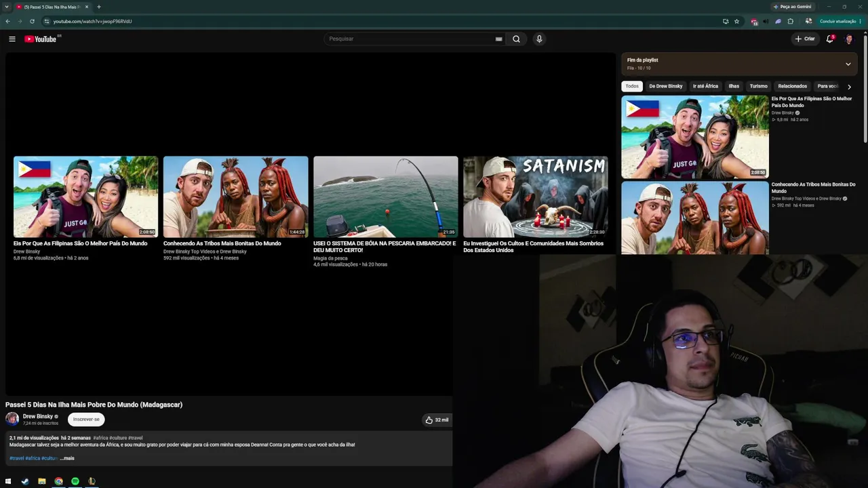Select the Ir até África filter chip

(x=705, y=86)
